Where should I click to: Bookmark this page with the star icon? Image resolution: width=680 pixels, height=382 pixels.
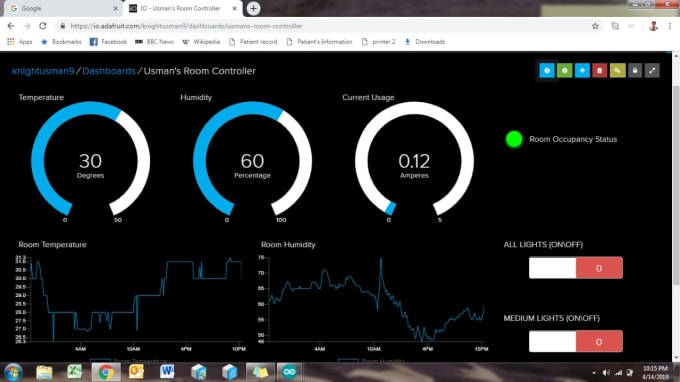point(595,26)
